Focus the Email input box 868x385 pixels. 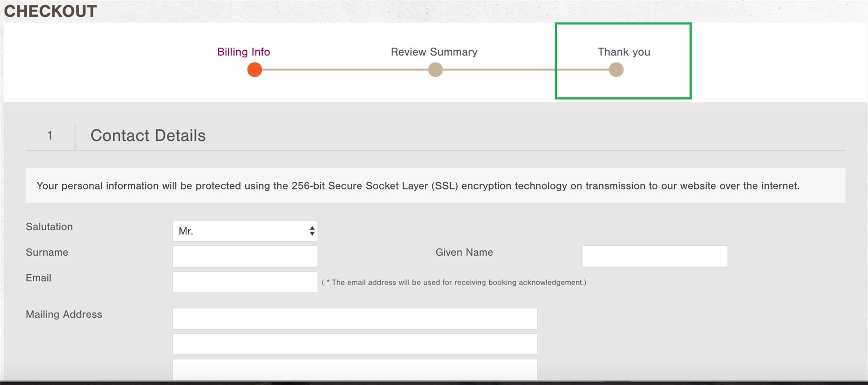tap(245, 282)
